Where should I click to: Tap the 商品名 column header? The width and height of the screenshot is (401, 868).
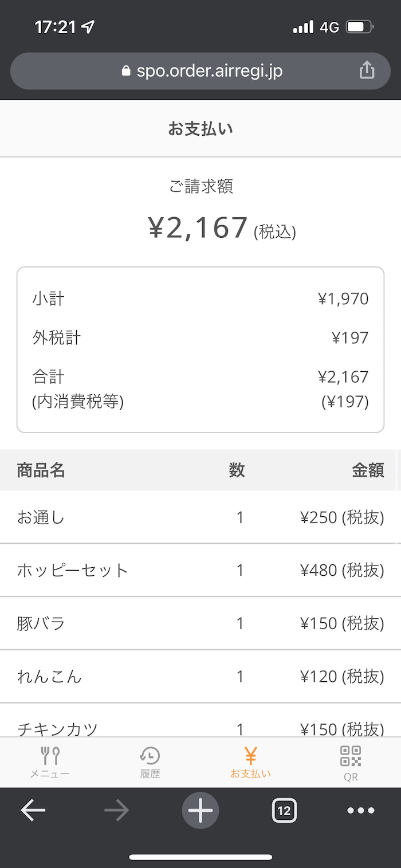point(41,470)
